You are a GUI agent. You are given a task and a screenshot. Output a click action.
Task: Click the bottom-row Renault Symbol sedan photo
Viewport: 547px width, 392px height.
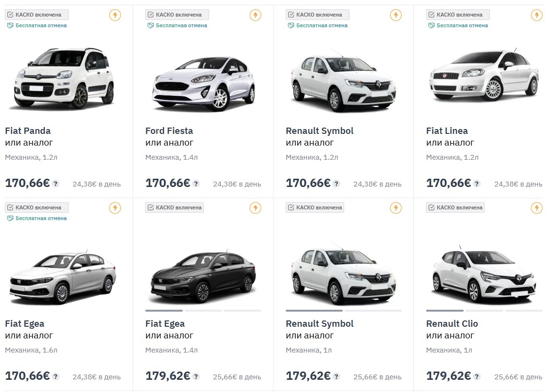click(343, 273)
